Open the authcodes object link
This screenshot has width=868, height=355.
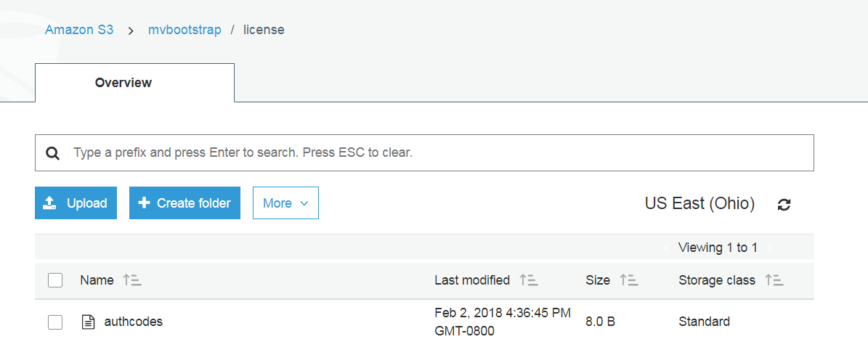point(134,322)
